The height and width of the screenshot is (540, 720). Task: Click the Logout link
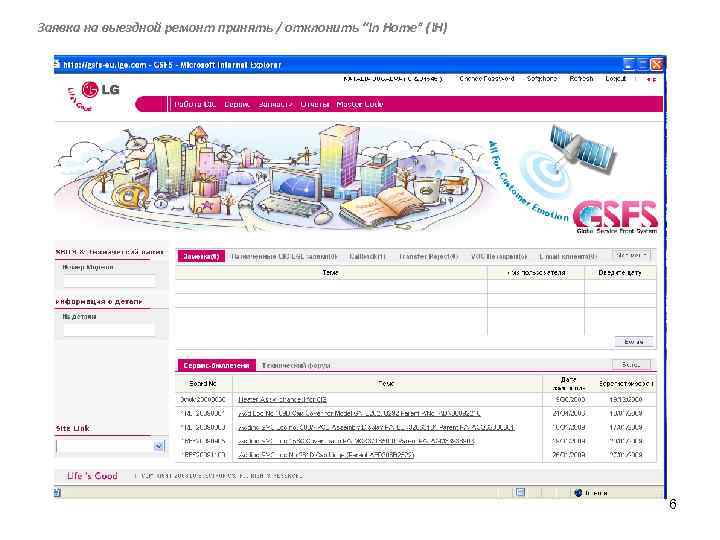pos(615,79)
